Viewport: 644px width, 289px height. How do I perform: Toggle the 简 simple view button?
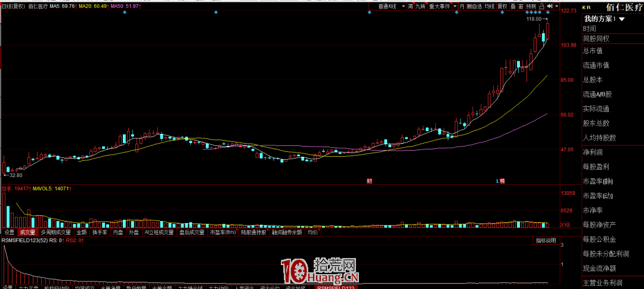click(411, 7)
